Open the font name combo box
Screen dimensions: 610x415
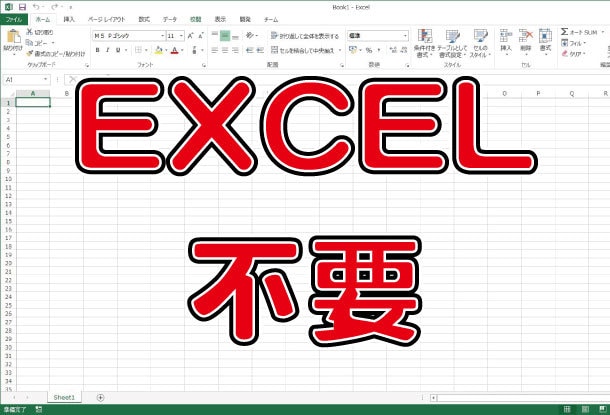coord(129,36)
